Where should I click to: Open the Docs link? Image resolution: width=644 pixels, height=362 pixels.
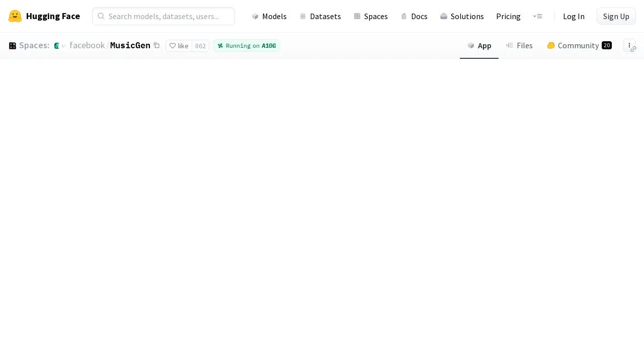click(x=414, y=16)
